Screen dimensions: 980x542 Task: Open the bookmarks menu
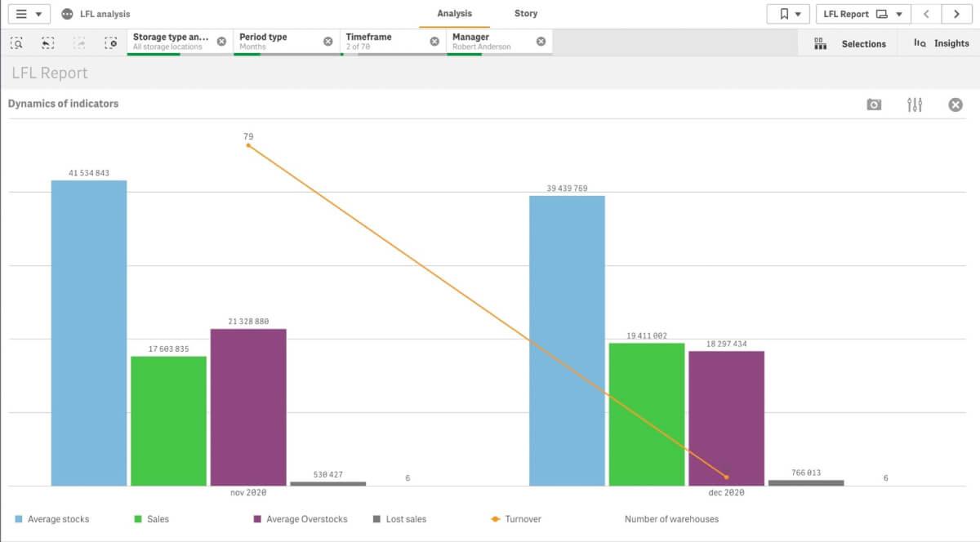click(788, 13)
